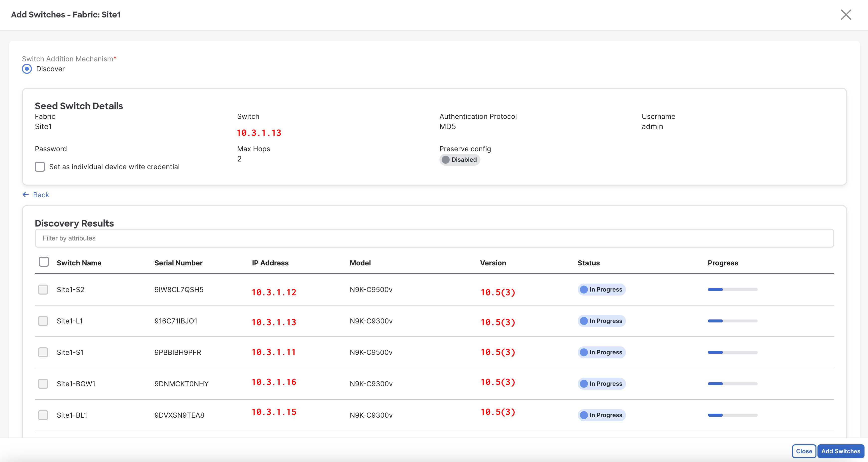Click the Filter by attributes field
Image resolution: width=868 pixels, height=462 pixels.
[434, 238]
